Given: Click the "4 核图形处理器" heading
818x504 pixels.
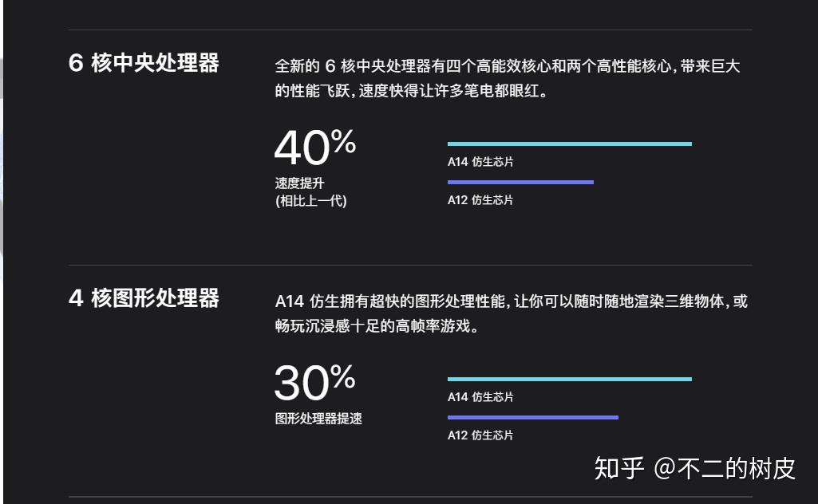Looking at the screenshot, I should tap(144, 299).
